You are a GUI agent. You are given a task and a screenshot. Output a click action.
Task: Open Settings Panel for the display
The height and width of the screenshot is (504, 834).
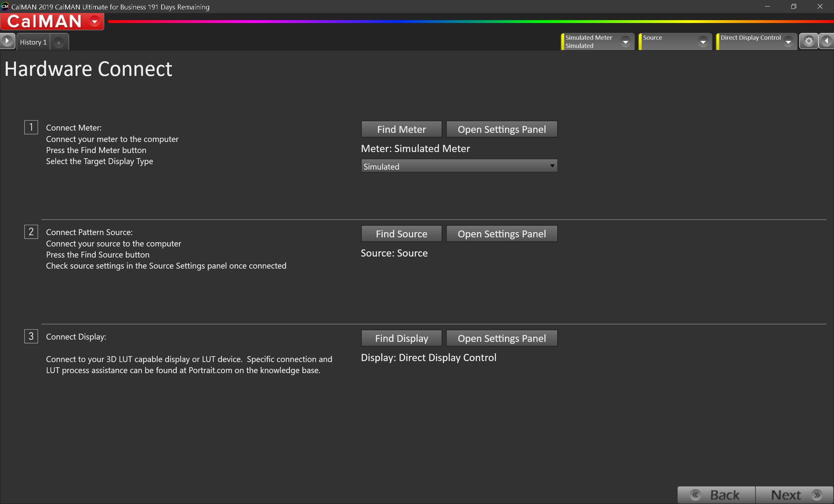click(502, 338)
